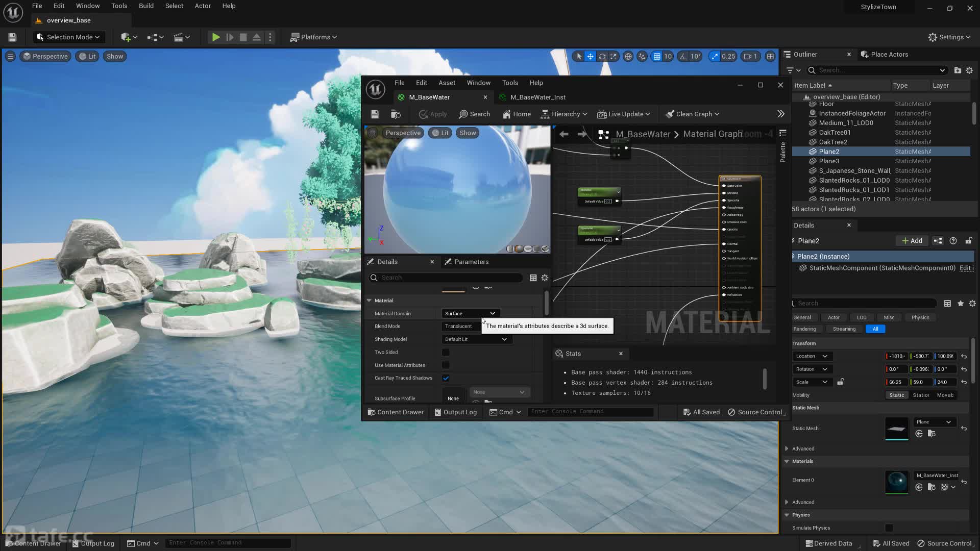Toggle Simulate Physics checkbox
The height and width of the screenshot is (551, 980).
coord(889,529)
